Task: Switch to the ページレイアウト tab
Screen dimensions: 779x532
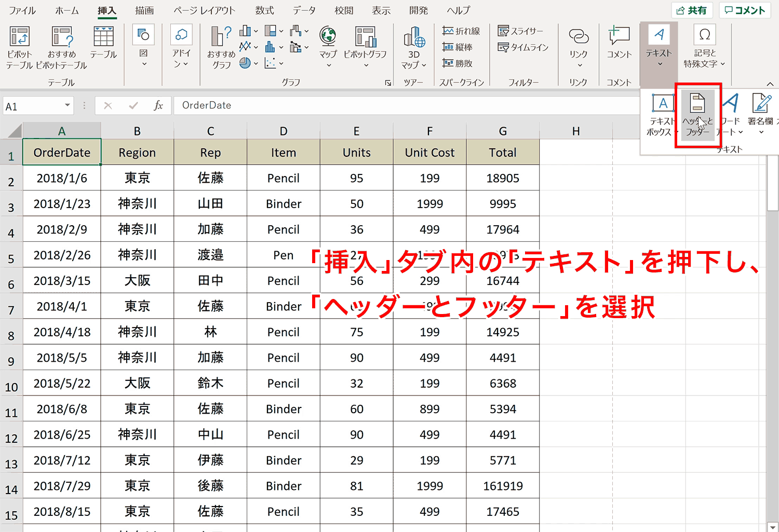Action: tap(204, 10)
